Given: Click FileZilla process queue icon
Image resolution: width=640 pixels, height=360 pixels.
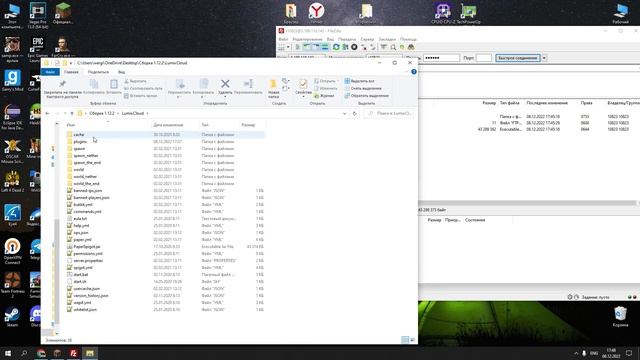Looking at the screenshot, I should (x=345, y=47).
